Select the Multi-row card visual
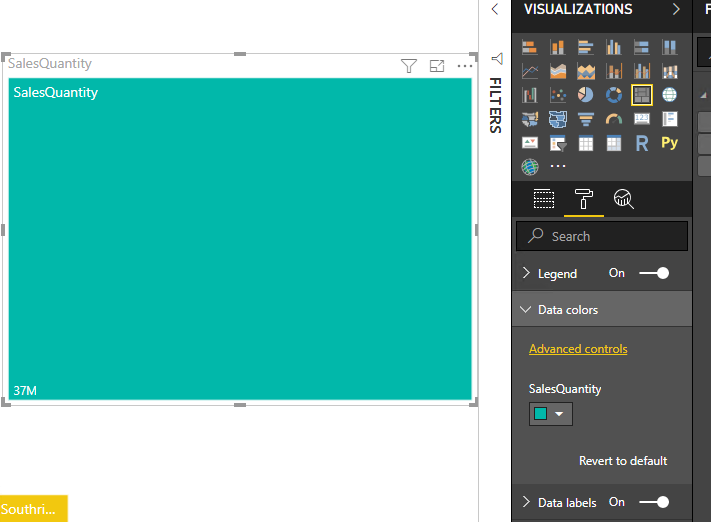Image resolution: width=711 pixels, height=522 pixels. coord(669,119)
